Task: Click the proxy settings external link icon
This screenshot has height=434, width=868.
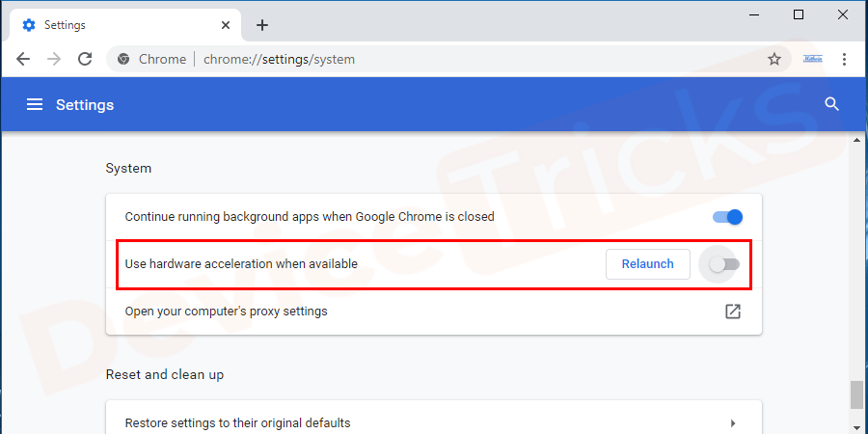Action: [x=733, y=312]
